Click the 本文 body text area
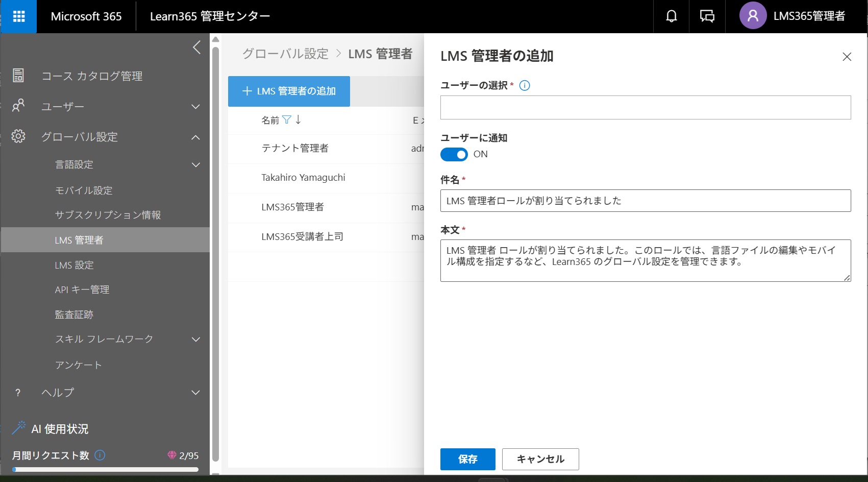The image size is (868, 482). 646,260
